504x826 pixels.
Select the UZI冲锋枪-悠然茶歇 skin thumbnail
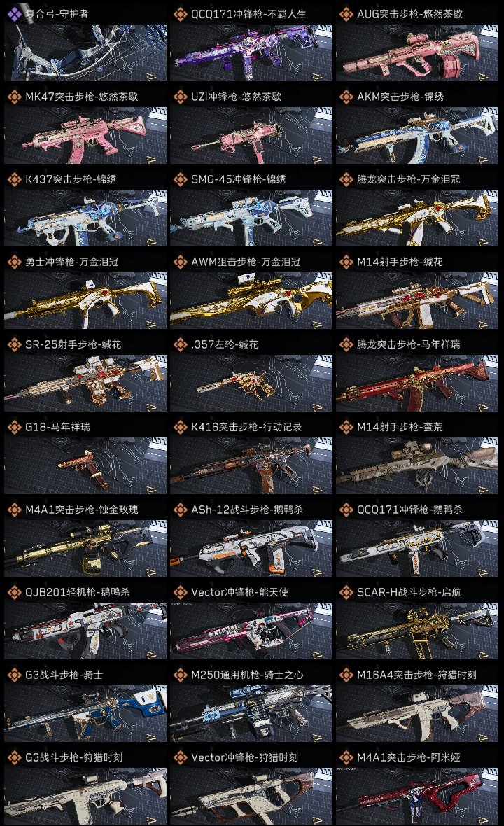(251, 135)
